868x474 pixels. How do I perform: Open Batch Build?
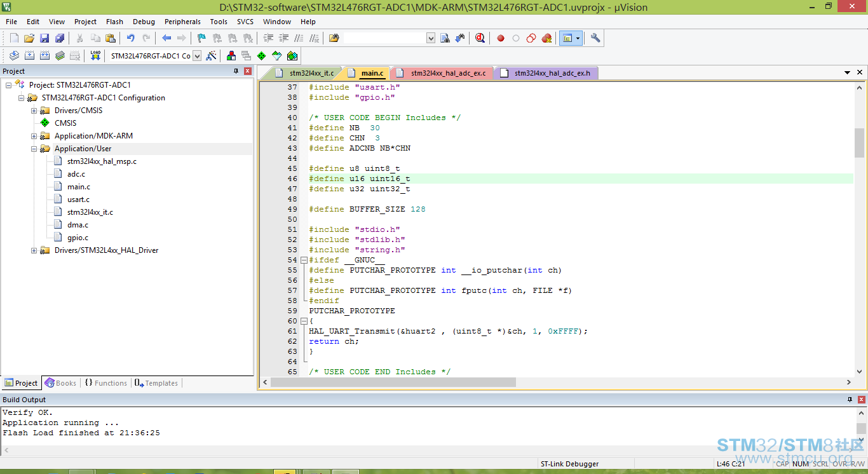click(x=60, y=55)
